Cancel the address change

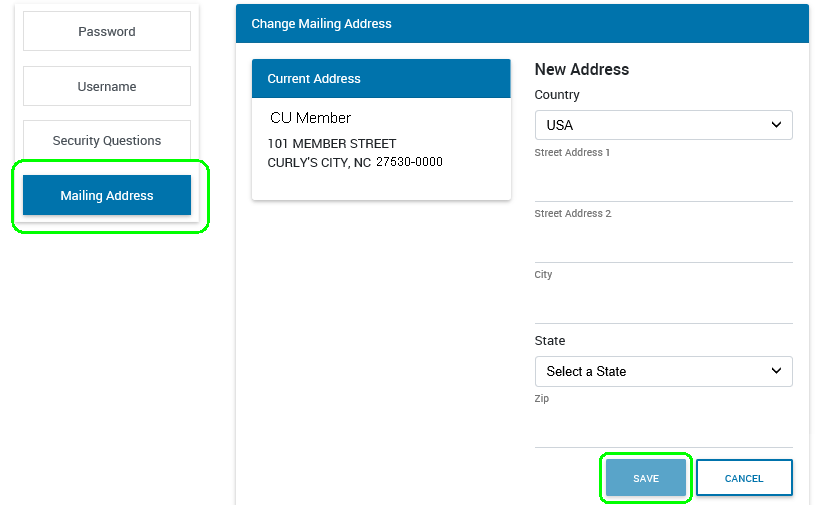click(x=744, y=479)
